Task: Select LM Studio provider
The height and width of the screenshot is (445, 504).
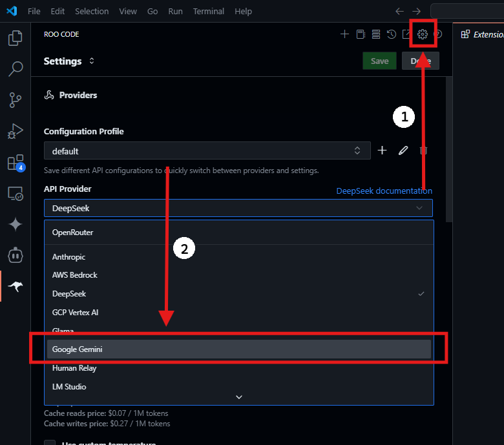Action: [x=239, y=386]
